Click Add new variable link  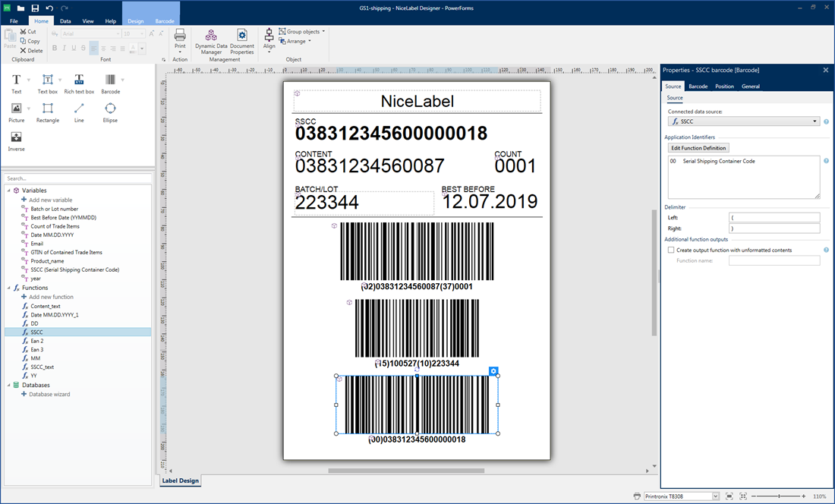(50, 200)
